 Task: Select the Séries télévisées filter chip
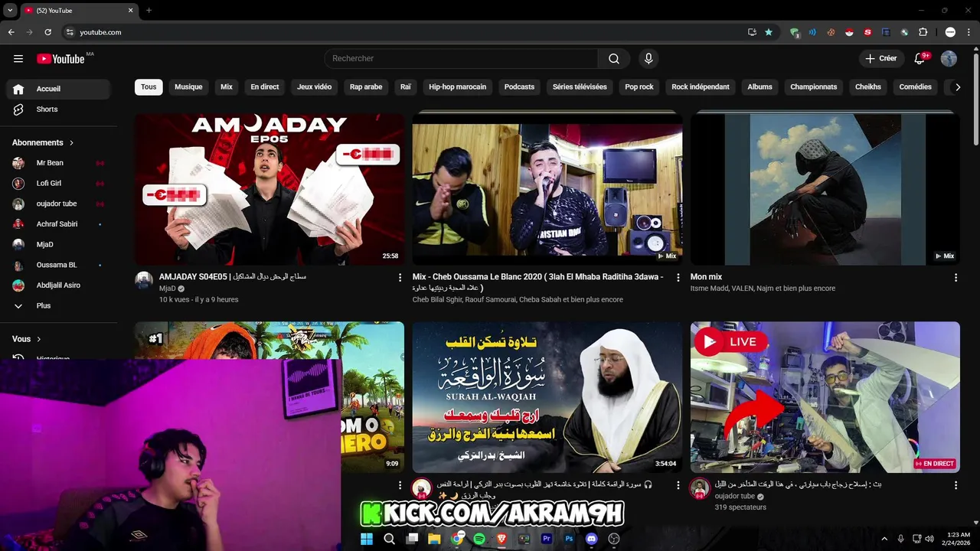click(580, 86)
